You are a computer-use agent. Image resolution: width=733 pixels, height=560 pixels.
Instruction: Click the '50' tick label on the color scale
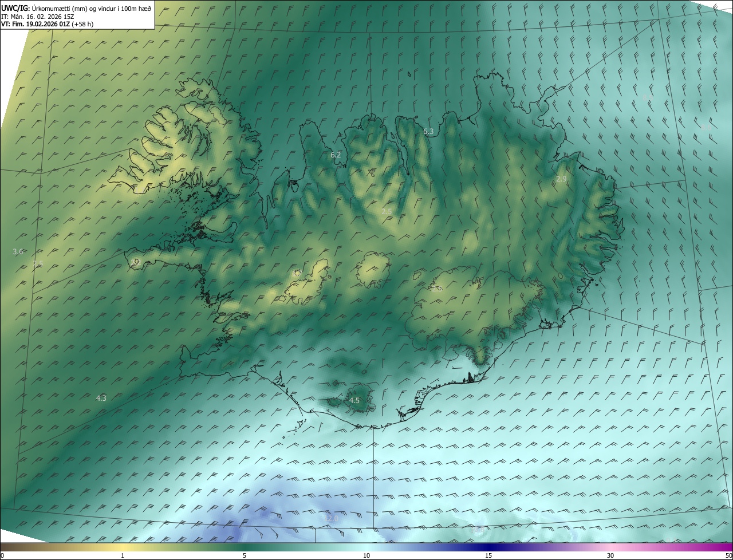[x=728, y=556]
